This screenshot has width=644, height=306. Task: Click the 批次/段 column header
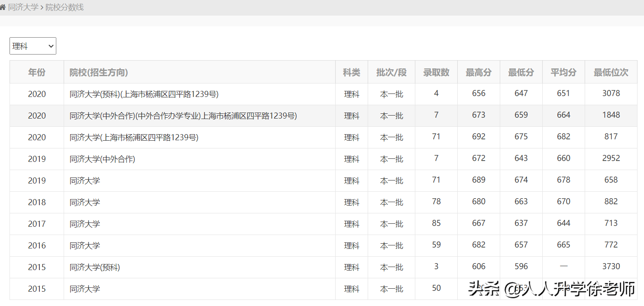pyautogui.click(x=392, y=72)
